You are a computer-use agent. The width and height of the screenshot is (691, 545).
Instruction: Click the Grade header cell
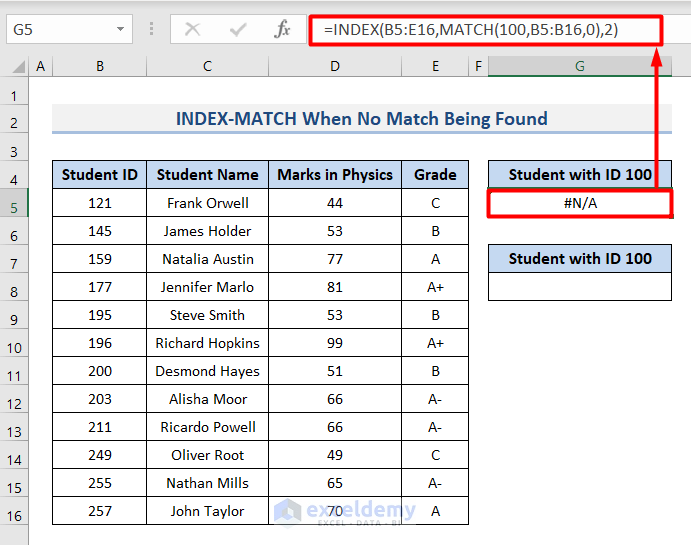tap(435, 175)
